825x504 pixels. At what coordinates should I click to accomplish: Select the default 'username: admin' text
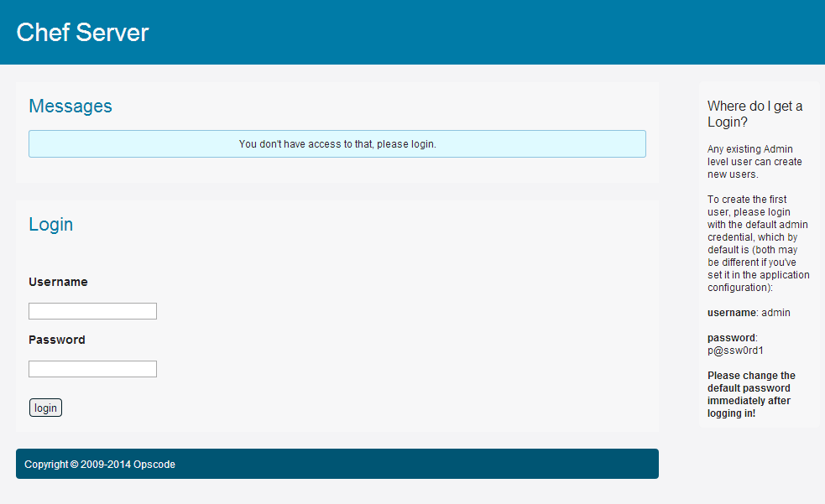point(749,313)
